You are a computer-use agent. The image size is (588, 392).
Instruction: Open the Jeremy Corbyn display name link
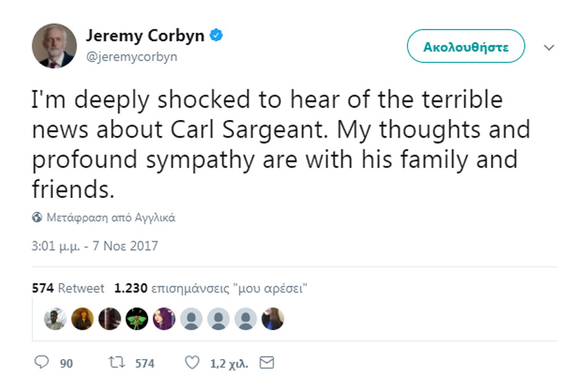[145, 35]
